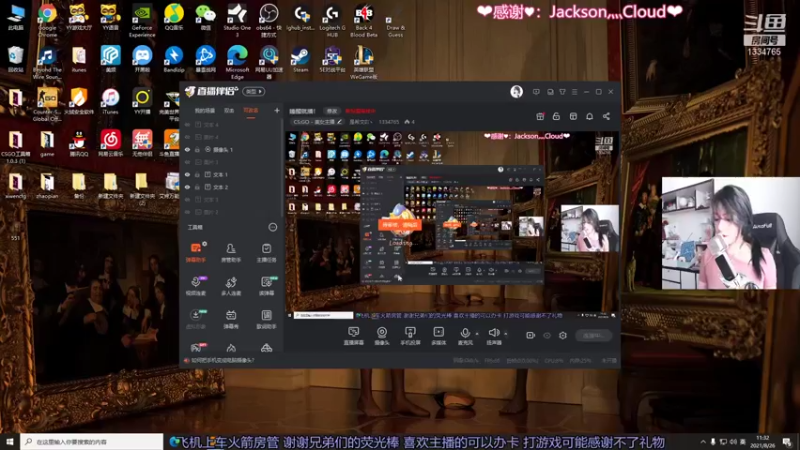
Task: Open the 虚拟形象 download tool icon
Action: 196,319
